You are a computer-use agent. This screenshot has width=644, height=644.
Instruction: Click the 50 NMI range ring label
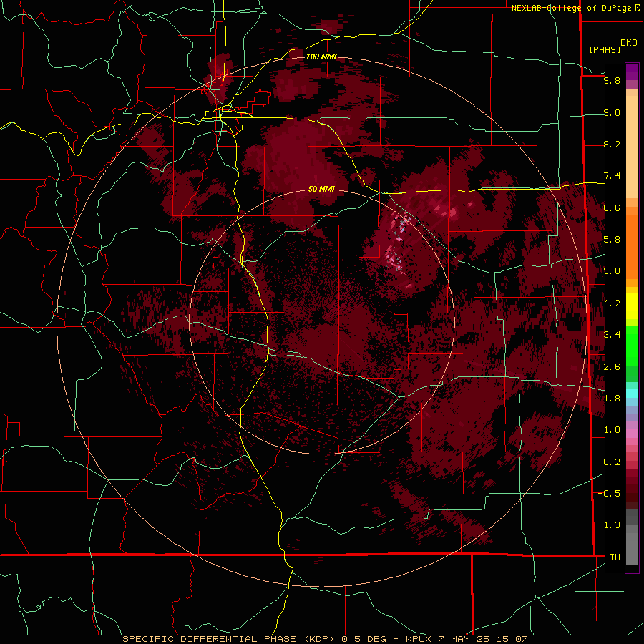(321, 189)
